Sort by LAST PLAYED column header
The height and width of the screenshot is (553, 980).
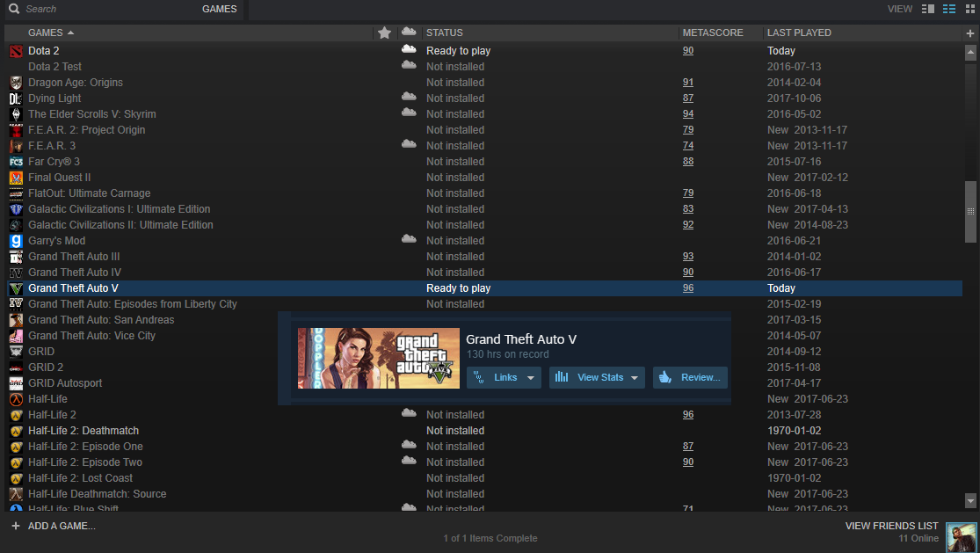pyautogui.click(x=799, y=33)
